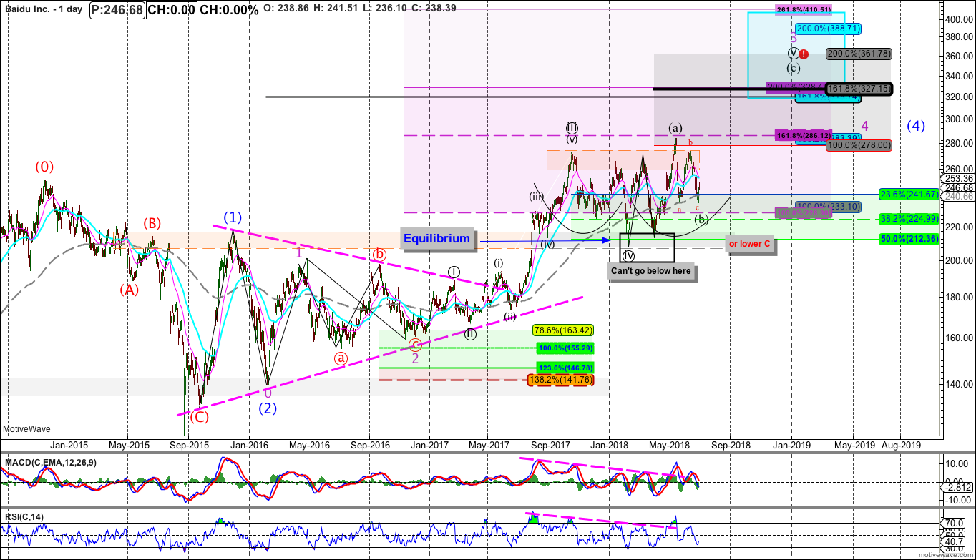Click the RSI(C,14) indicator title
Screen dimensions: 976x560
tap(24, 516)
